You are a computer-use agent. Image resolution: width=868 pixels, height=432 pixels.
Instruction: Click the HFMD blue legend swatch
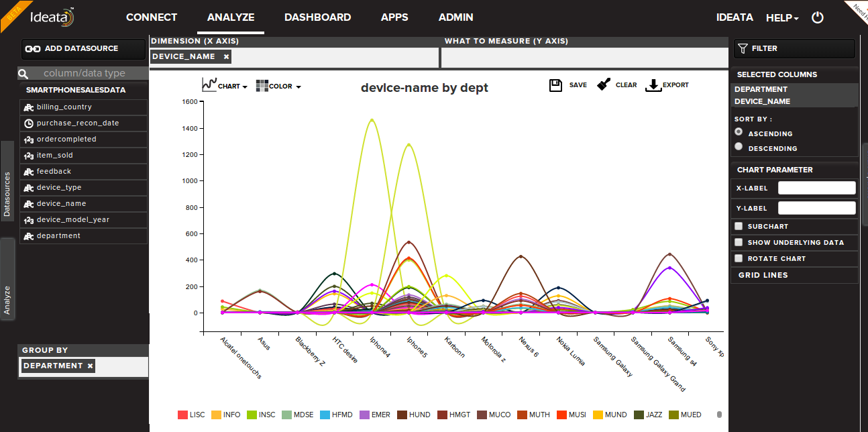pyautogui.click(x=325, y=415)
